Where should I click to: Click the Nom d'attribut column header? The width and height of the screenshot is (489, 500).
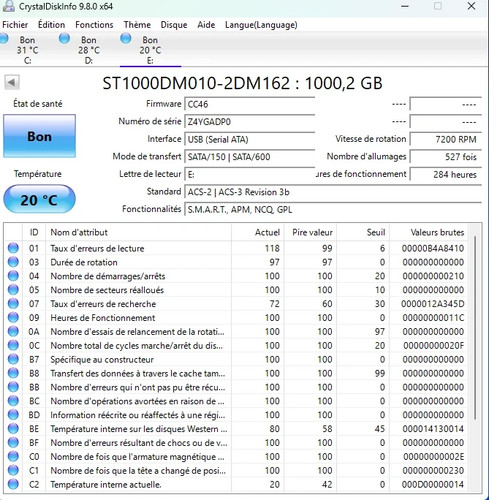tap(138, 232)
